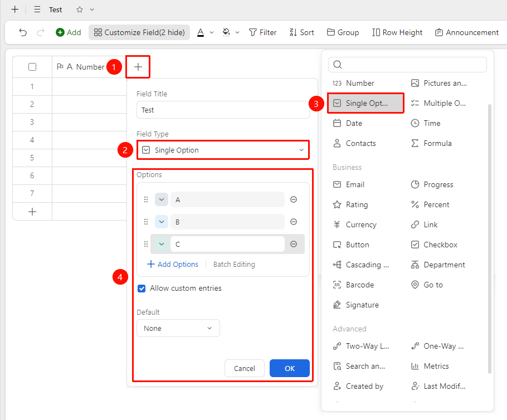This screenshot has width=507, height=420.
Task: Choose the Formula field type
Action: tap(431, 143)
